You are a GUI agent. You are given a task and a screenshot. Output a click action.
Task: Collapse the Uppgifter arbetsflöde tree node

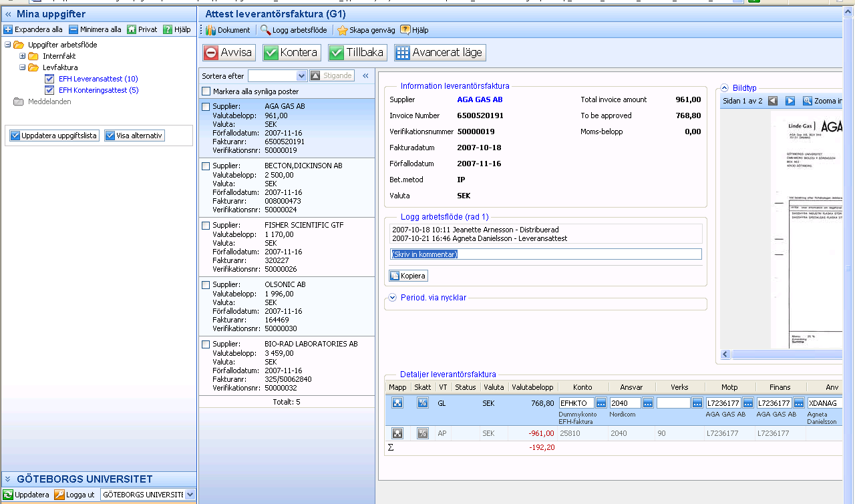pos(7,45)
